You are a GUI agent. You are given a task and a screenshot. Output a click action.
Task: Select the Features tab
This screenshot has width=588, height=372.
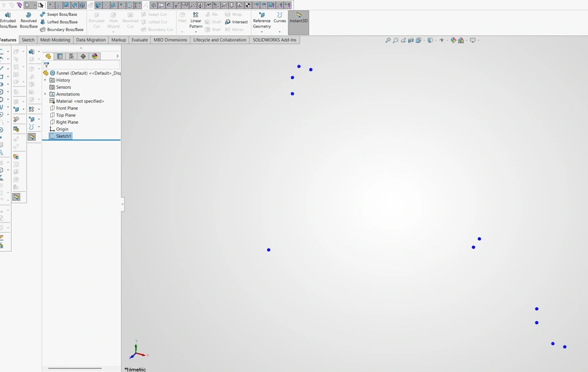click(8, 40)
